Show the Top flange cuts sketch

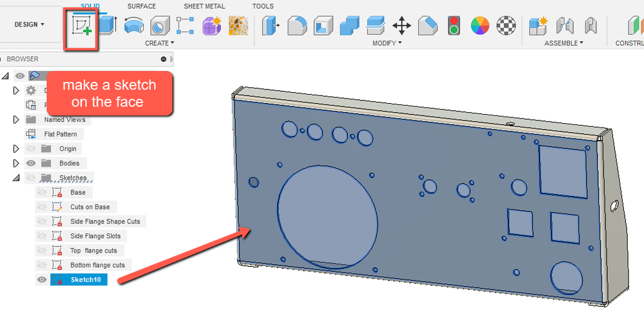[41, 251]
